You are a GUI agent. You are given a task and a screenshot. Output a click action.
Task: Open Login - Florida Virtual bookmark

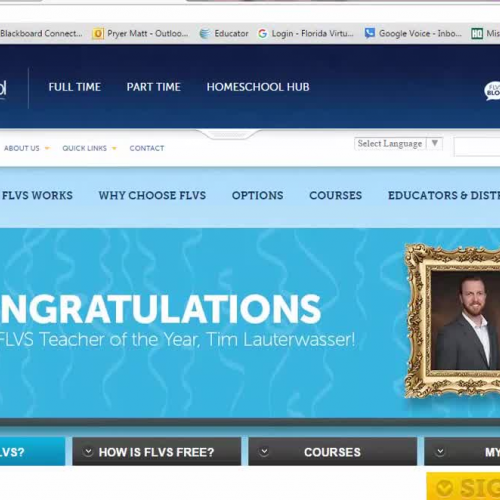(312, 34)
